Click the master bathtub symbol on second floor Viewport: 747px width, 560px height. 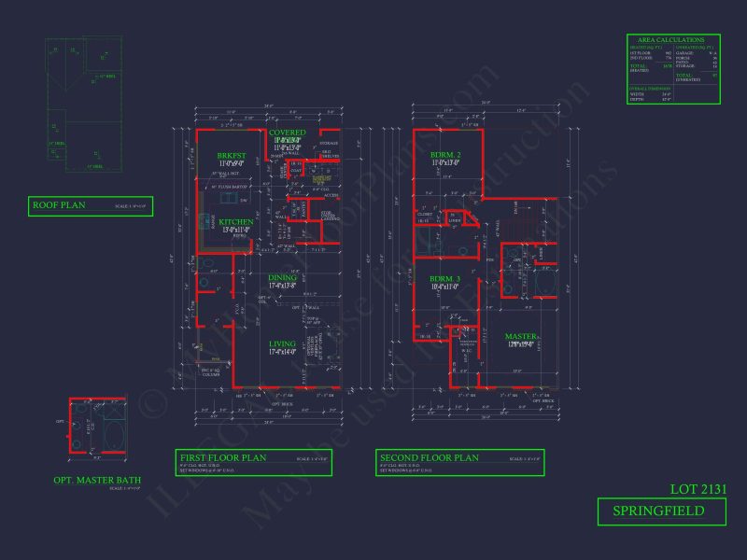point(546,283)
